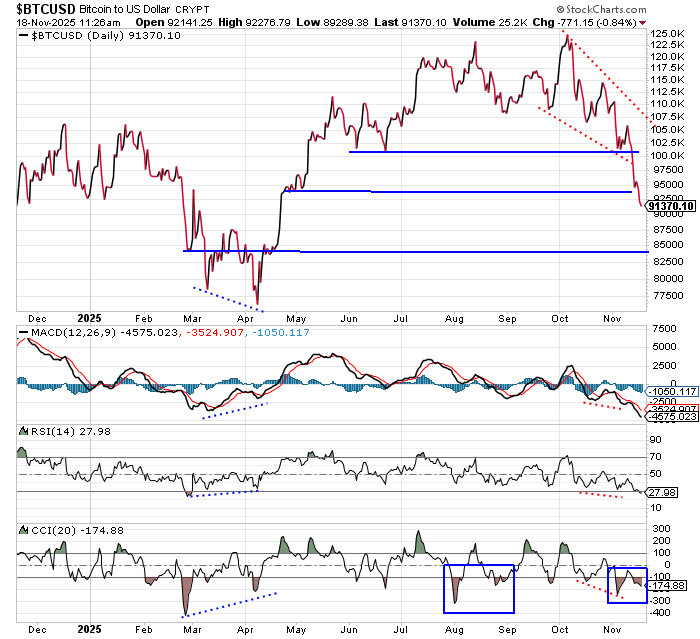
Task: Click the $BTCUSD legend line marker
Action: click(x=24, y=35)
